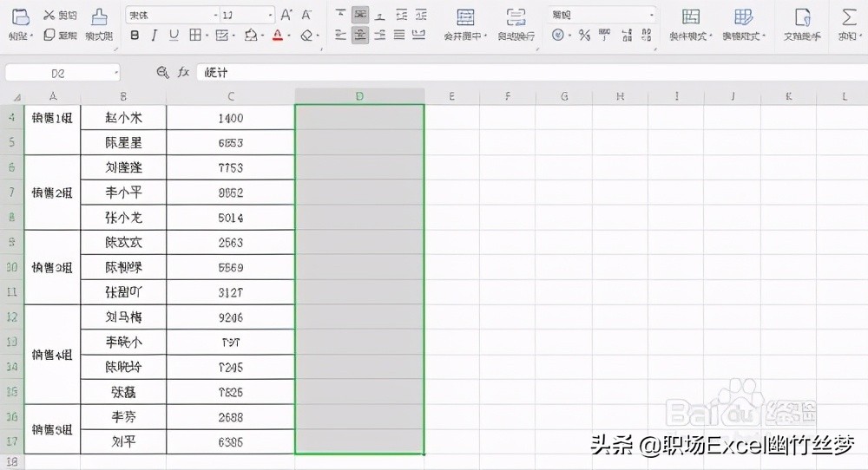Apply cell borders grid icon
This screenshot has width=868, height=470.
(x=194, y=36)
